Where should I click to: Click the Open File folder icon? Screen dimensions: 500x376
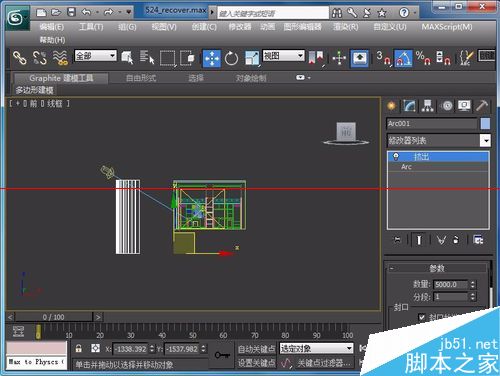coord(56,13)
